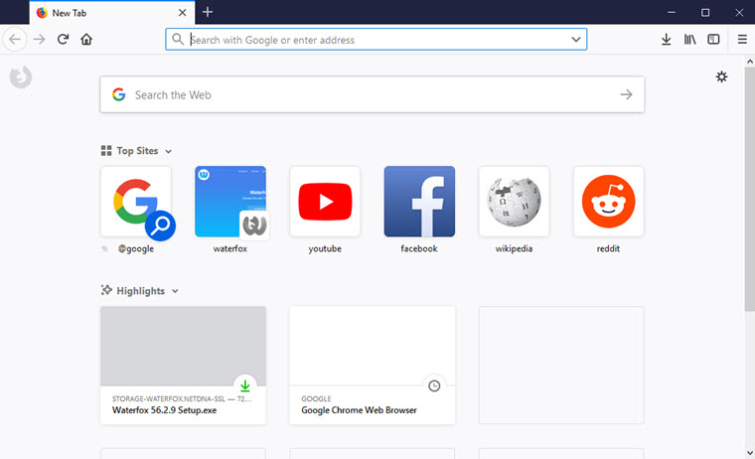Expand the address bar history dropdown
Viewport: 755px width, 459px height.
click(x=576, y=39)
